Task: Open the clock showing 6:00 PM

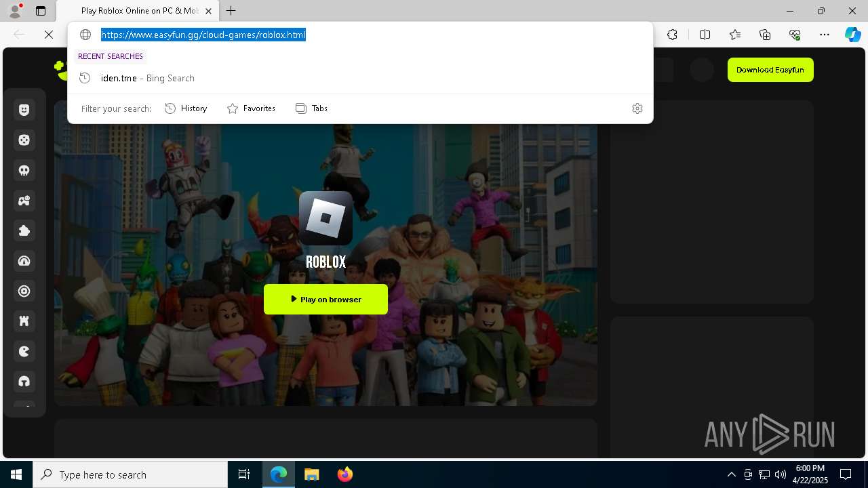Action: [810, 474]
